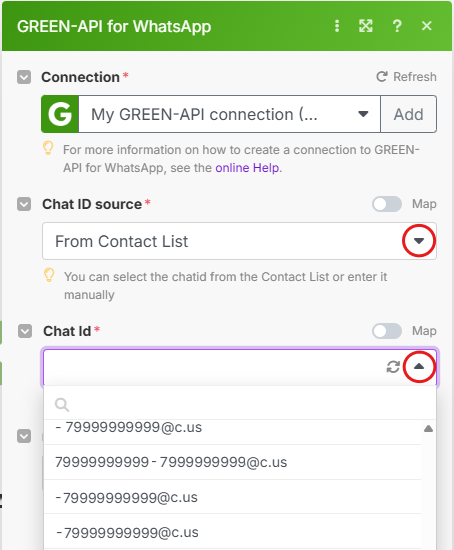Click the Refresh connection icon
This screenshot has width=454, height=550.
point(382,76)
